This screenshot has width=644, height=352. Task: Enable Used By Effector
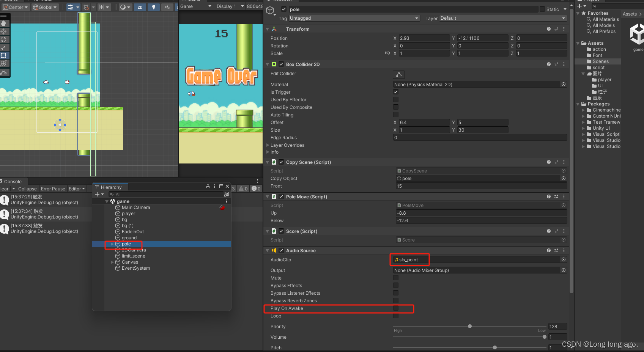[396, 99]
